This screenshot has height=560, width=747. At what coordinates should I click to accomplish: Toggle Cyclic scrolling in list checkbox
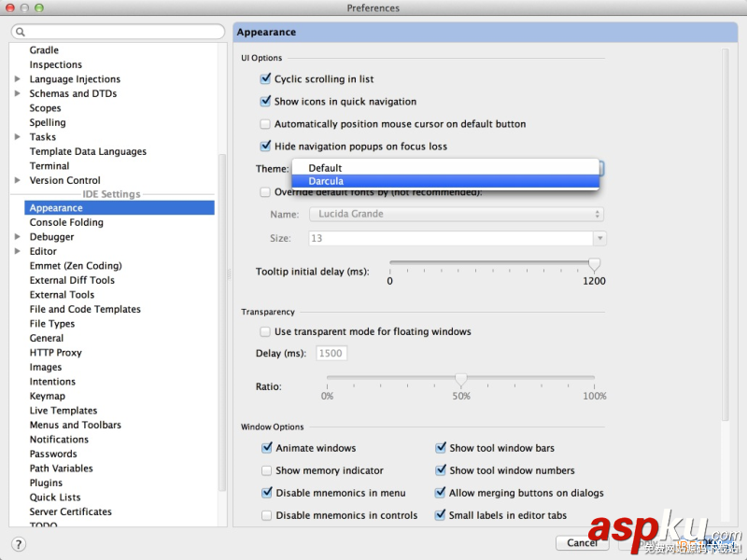click(x=265, y=78)
